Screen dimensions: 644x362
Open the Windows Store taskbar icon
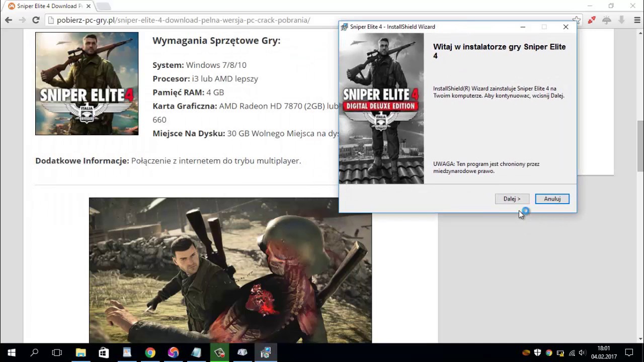pyautogui.click(x=104, y=352)
